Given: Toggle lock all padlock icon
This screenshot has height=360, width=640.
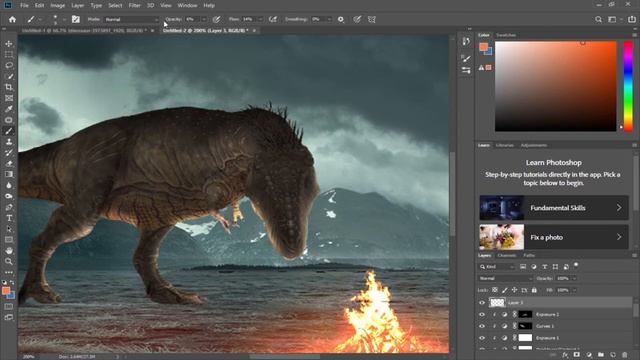Looking at the screenshot, I should click(x=534, y=290).
